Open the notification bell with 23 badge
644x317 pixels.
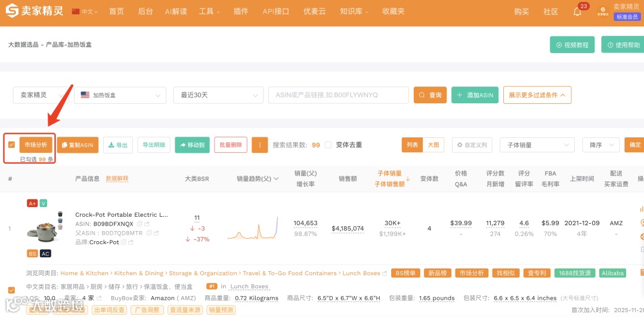tap(577, 11)
